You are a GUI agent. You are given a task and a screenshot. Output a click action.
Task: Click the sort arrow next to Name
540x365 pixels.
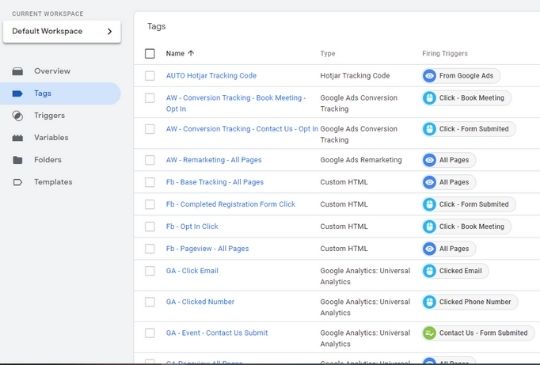pos(191,53)
